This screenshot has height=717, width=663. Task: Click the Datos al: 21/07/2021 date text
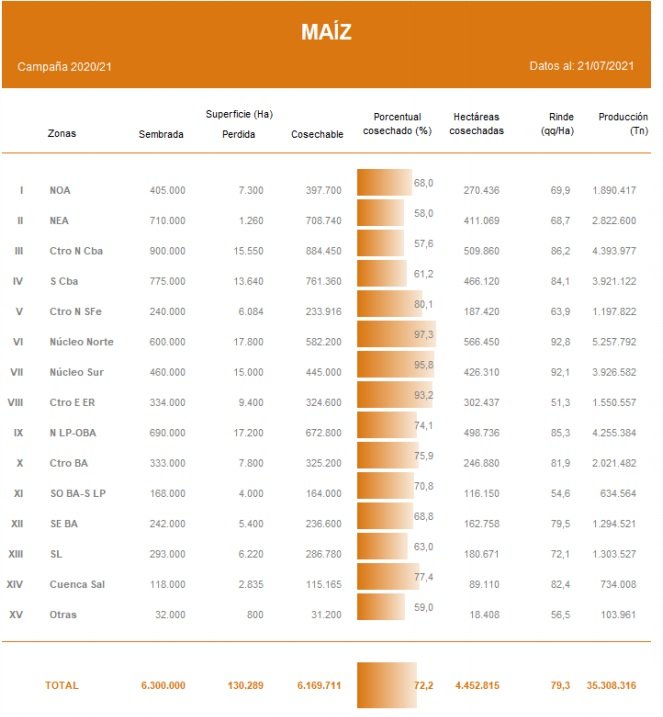(582, 66)
